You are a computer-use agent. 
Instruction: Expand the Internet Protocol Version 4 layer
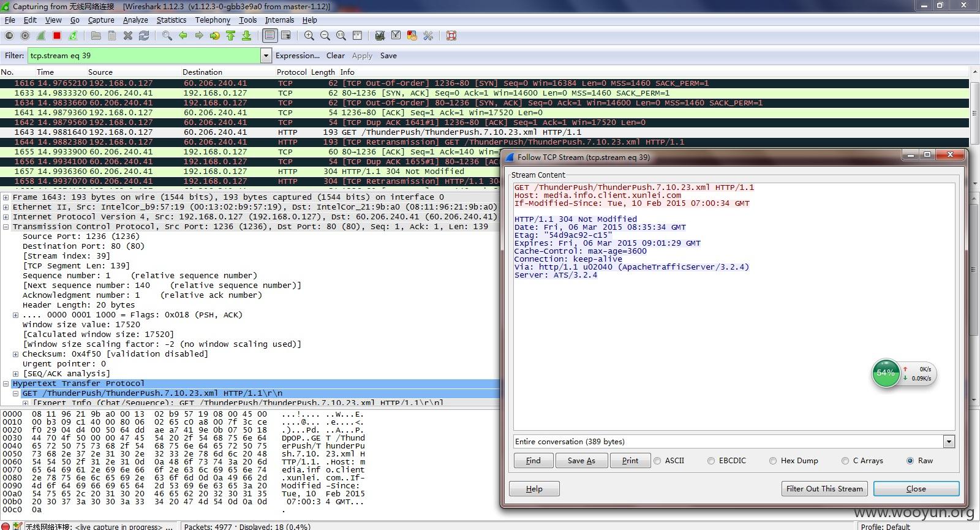coord(6,217)
